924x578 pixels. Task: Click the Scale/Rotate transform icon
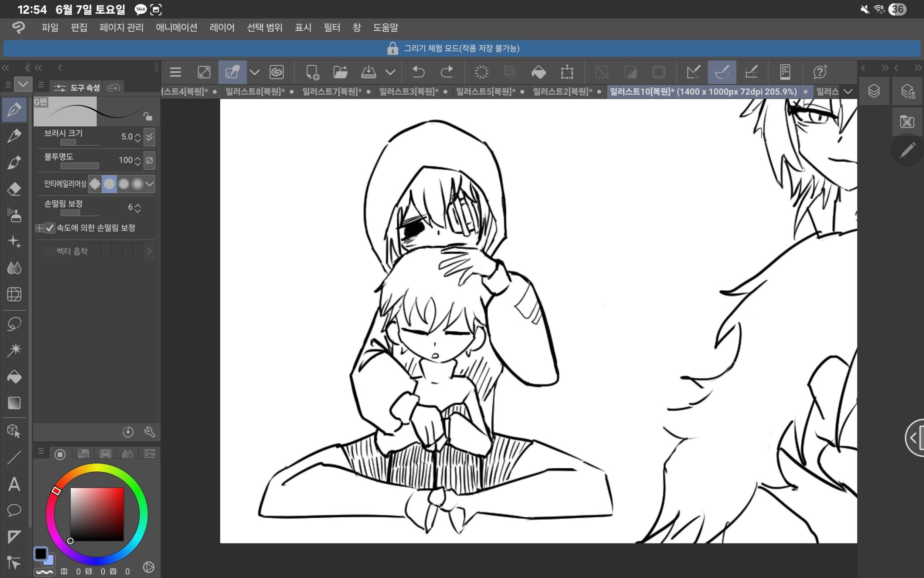[x=567, y=72]
